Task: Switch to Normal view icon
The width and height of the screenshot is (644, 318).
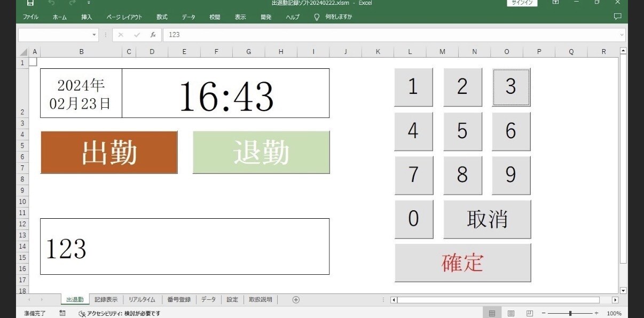Action: pyautogui.click(x=492, y=313)
